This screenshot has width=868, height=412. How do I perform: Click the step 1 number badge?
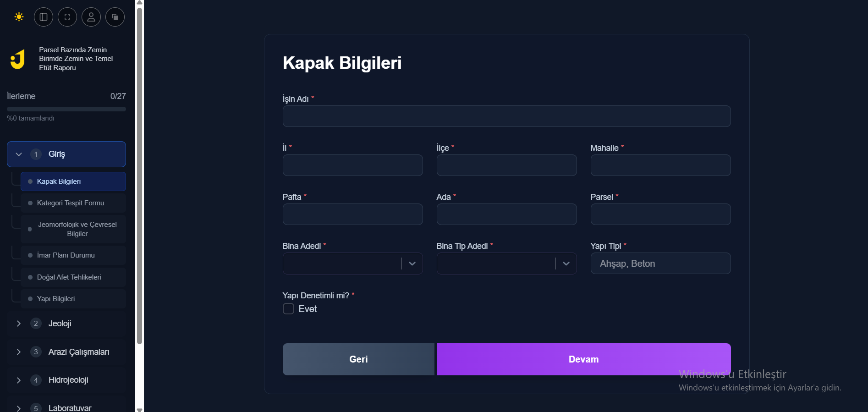click(x=36, y=154)
